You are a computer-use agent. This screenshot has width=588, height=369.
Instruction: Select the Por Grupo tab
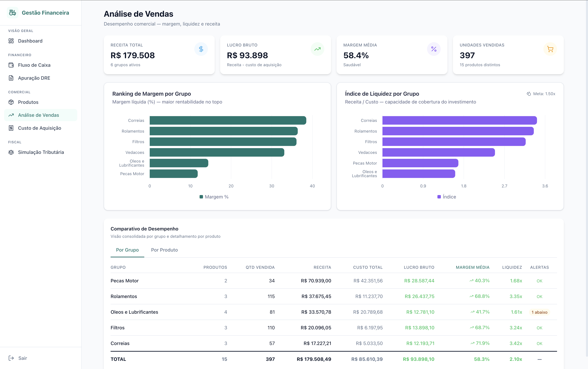coord(127,250)
